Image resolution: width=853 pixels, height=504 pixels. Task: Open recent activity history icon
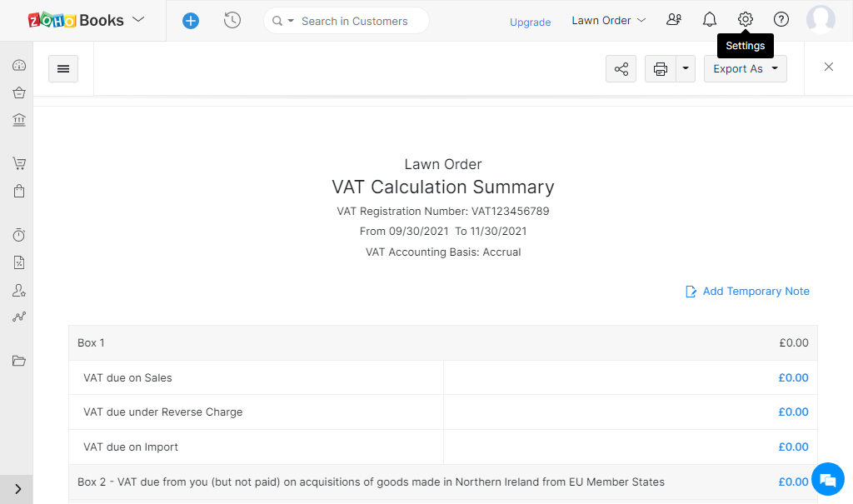232,21
